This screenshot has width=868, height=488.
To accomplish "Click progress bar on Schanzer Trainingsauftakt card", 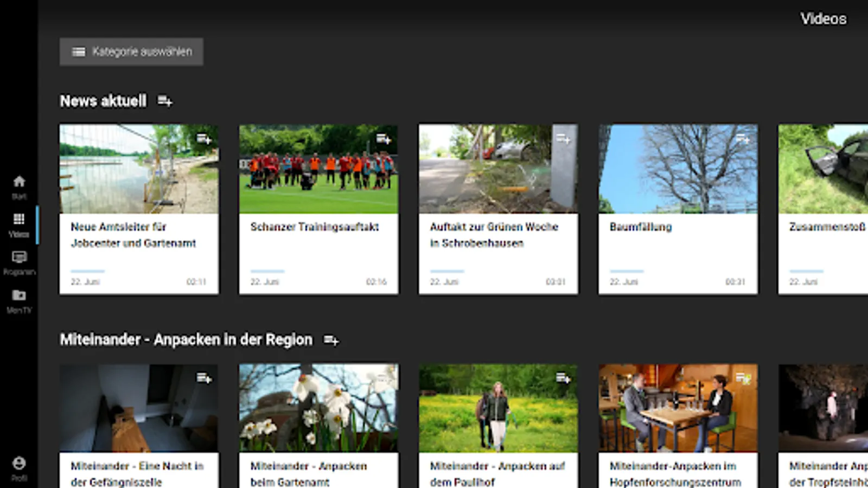I will [267, 271].
